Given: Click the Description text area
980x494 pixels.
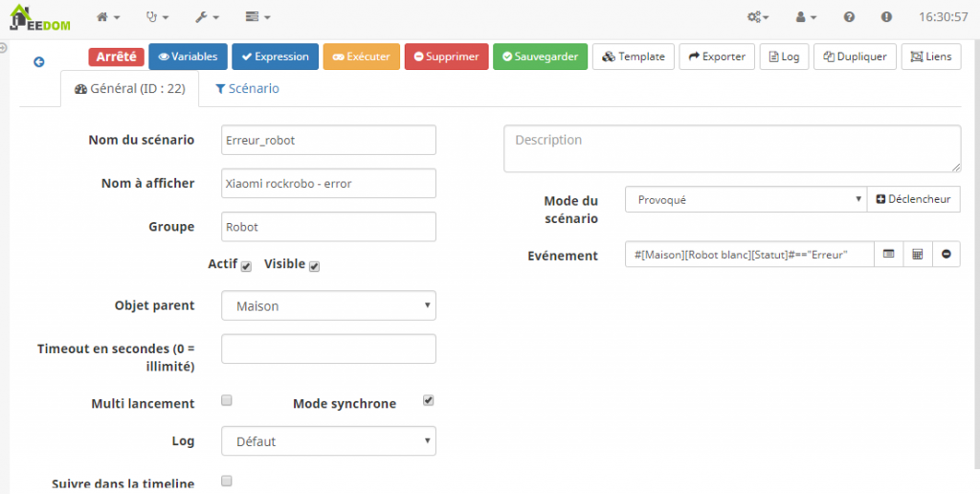Looking at the screenshot, I should (x=732, y=148).
